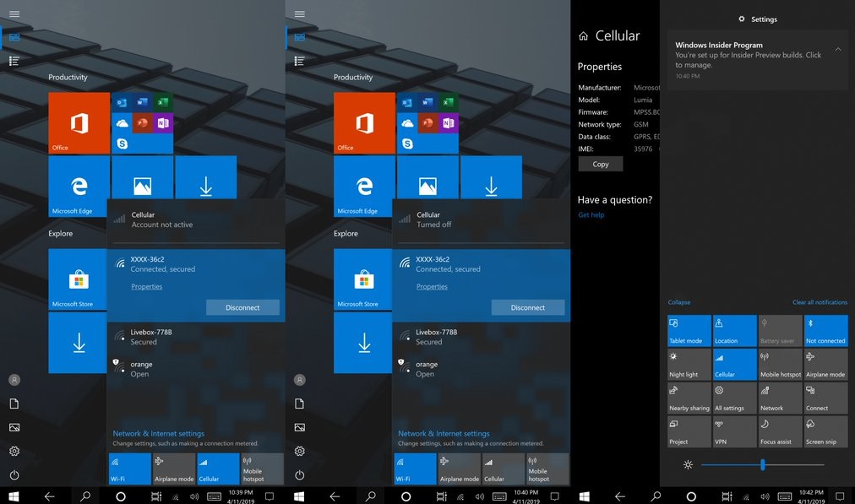
Task: Toggle Mobile hotspot in the left flyout
Action: pos(262,469)
